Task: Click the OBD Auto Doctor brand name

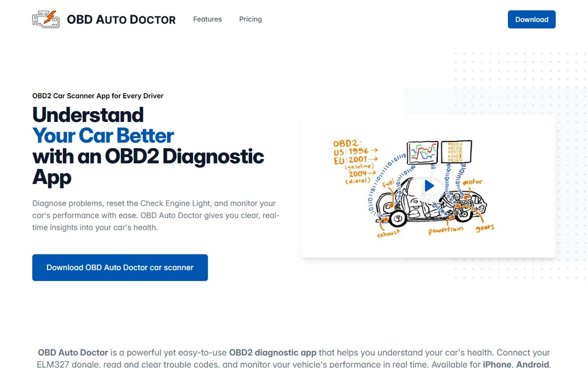Action: [x=121, y=19]
